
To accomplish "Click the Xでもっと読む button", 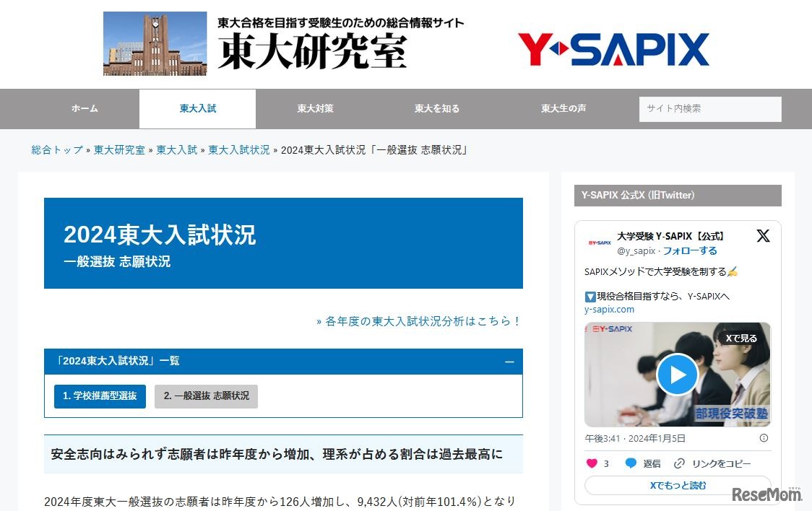I will pos(676,486).
